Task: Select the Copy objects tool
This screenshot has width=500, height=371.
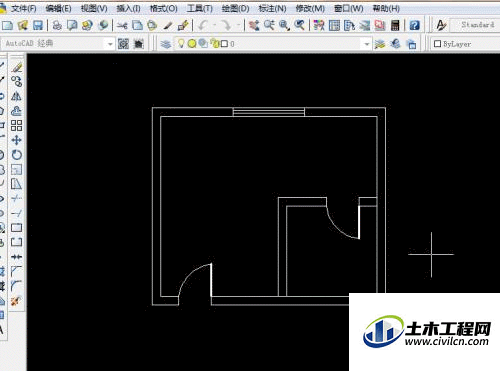Action: click(x=16, y=81)
